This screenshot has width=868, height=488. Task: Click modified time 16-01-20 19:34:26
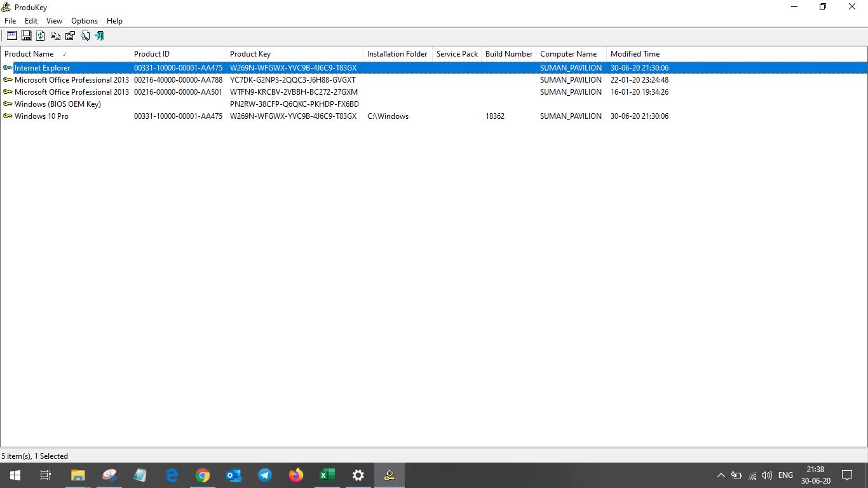pyautogui.click(x=639, y=92)
